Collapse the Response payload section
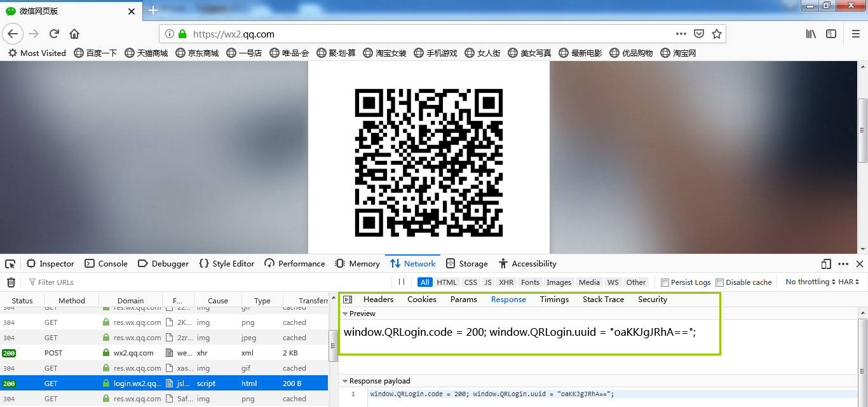The width and height of the screenshot is (868, 407). 345,382
